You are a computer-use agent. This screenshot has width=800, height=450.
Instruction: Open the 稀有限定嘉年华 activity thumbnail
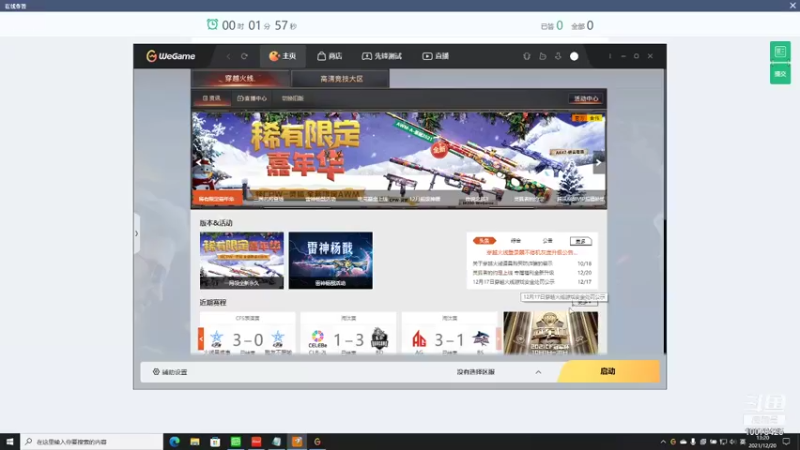pyautogui.click(x=242, y=260)
